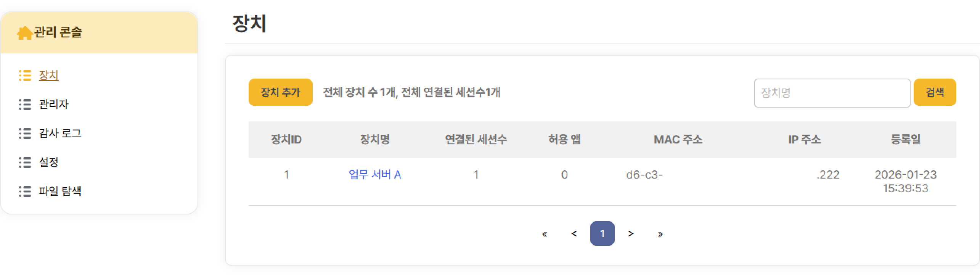Viewport: 980px width, 277px height.
Task: Select page 1 in pagination
Action: pyautogui.click(x=602, y=234)
